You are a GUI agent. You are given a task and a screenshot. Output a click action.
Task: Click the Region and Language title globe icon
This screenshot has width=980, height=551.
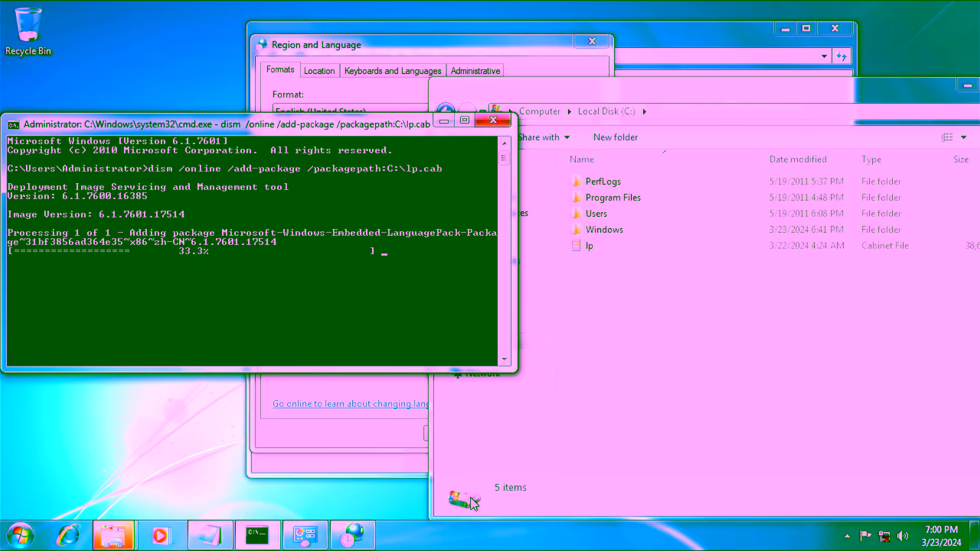tap(262, 44)
